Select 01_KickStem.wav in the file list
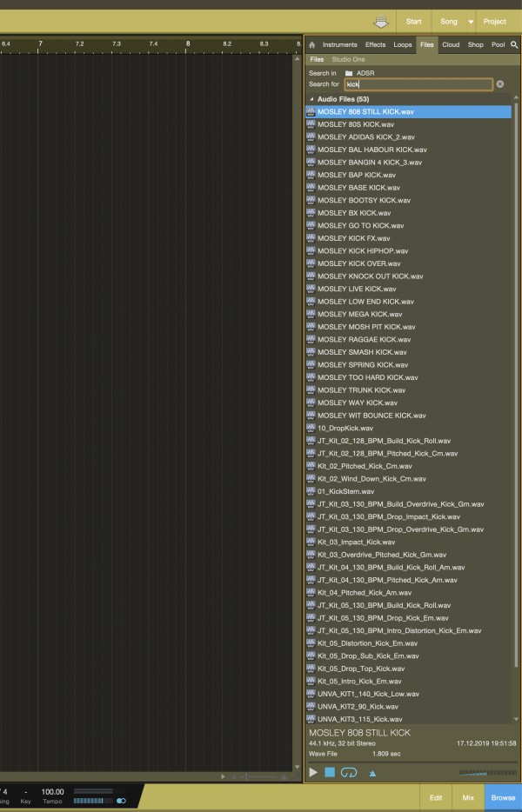The height and width of the screenshot is (812, 522). [345, 491]
